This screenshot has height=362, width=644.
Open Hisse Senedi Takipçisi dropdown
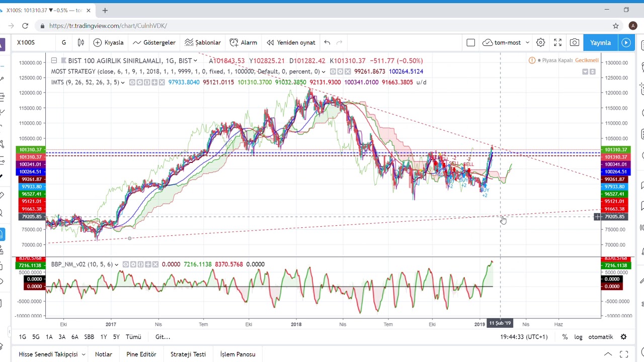click(83, 354)
